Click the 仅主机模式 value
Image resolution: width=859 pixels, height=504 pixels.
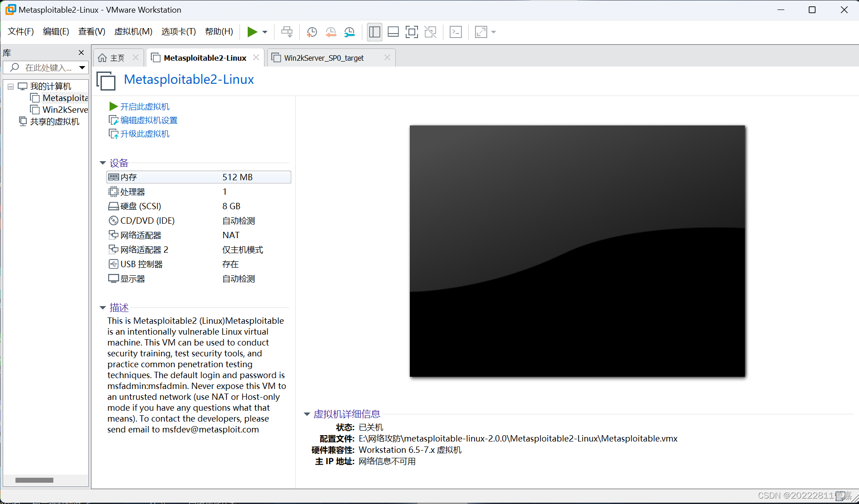coord(243,250)
